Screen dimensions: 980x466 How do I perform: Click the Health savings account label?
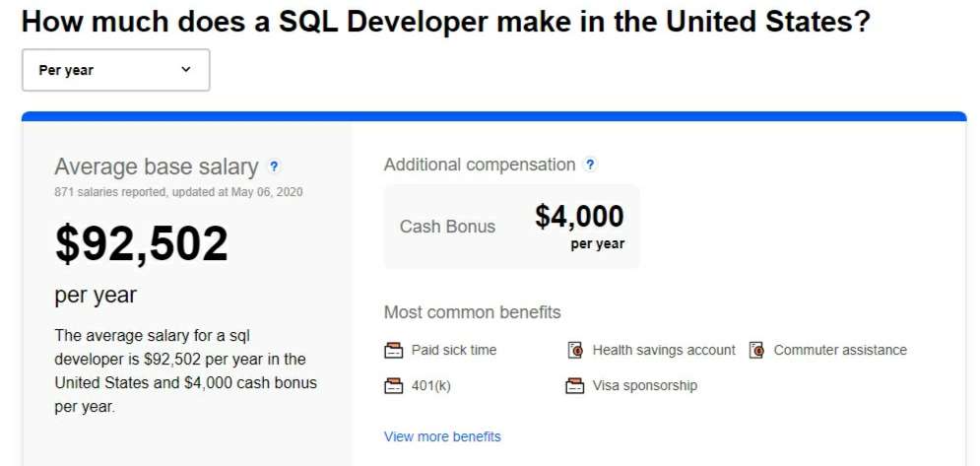click(x=664, y=351)
